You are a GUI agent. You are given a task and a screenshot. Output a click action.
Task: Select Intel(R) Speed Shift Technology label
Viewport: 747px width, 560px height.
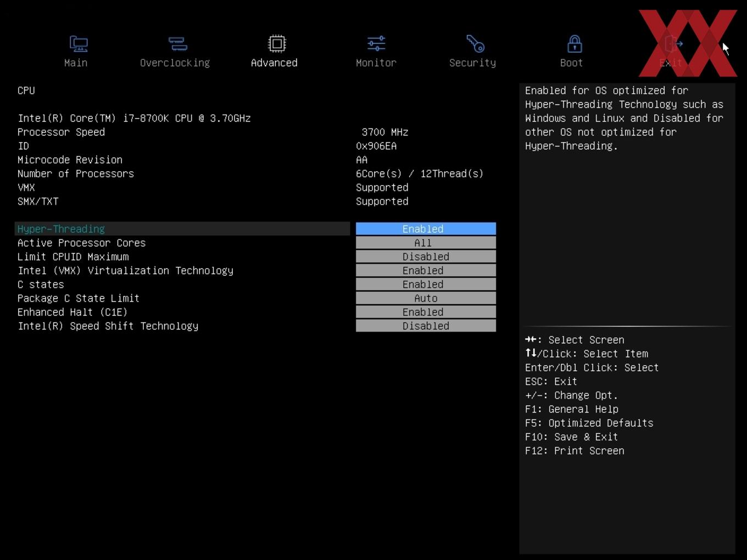(108, 326)
